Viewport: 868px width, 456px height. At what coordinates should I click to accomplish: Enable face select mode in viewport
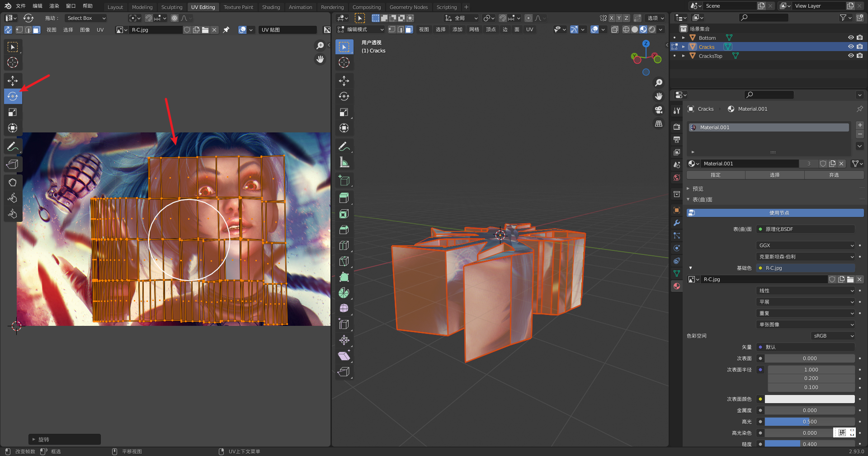click(x=409, y=29)
